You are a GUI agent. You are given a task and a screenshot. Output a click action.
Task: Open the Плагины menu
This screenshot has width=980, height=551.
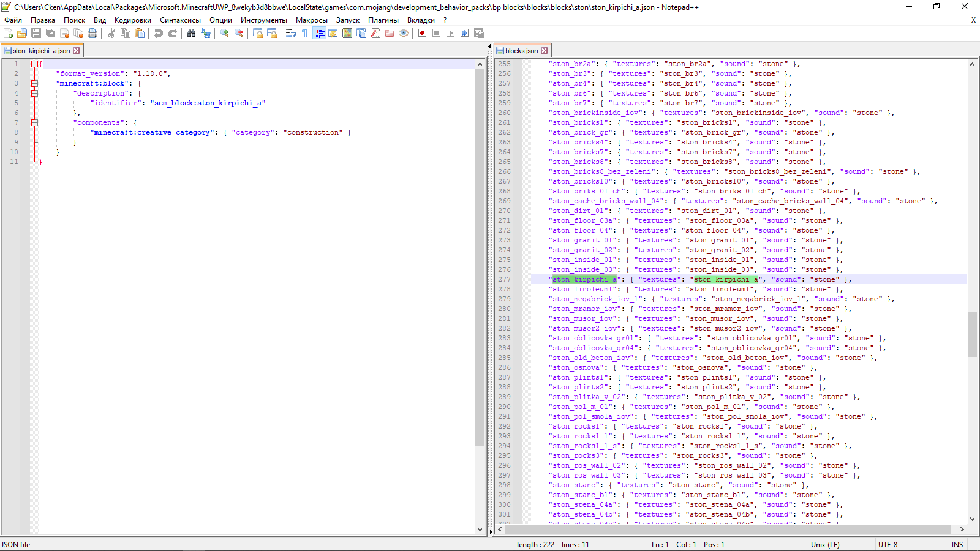click(x=383, y=20)
